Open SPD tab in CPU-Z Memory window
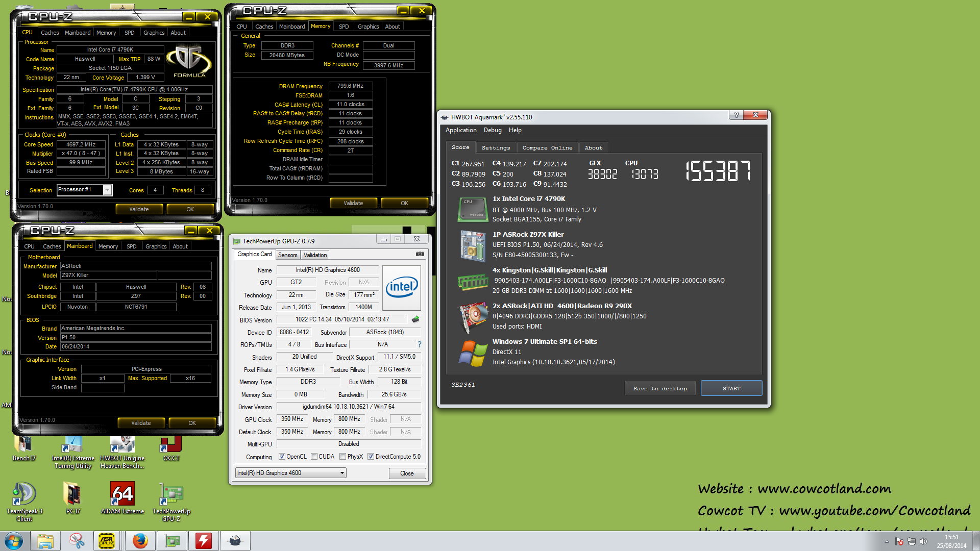980x551 pixels. point(344,27)
